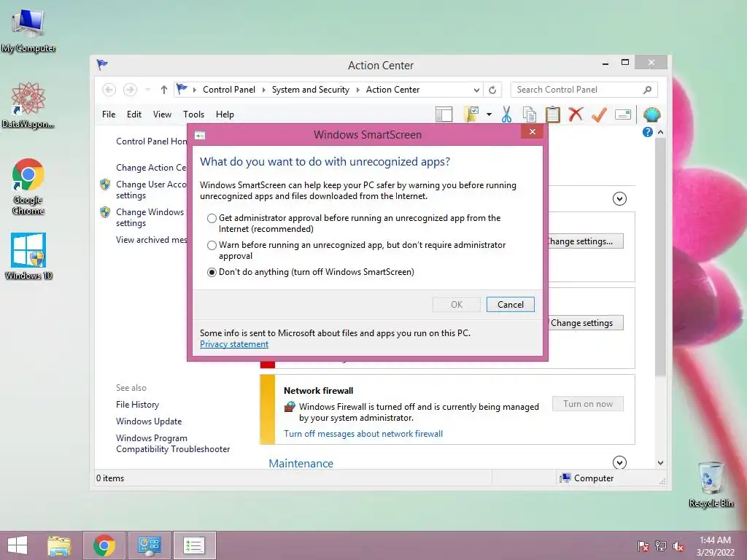Image resolution: width=747 pixels, height=560 pixels.
Task: Open the View menu
Action: click(162, 114)
